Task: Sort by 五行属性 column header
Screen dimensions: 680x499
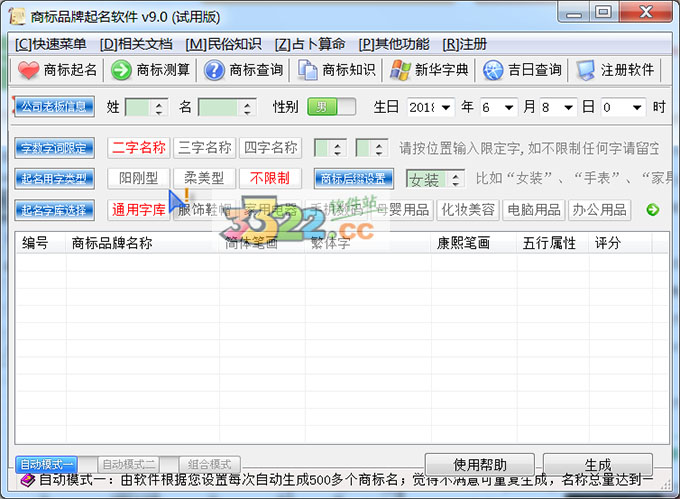Action: pos(553,243)
